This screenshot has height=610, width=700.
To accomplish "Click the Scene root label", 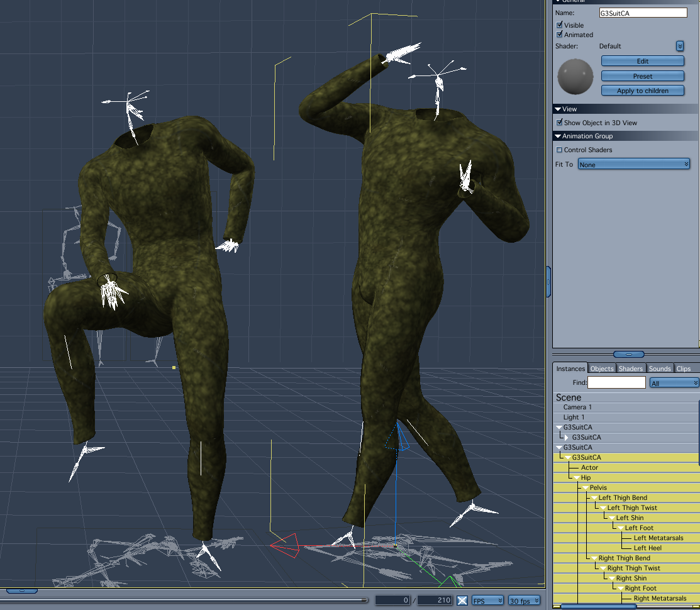I will (x=569, y=397).
